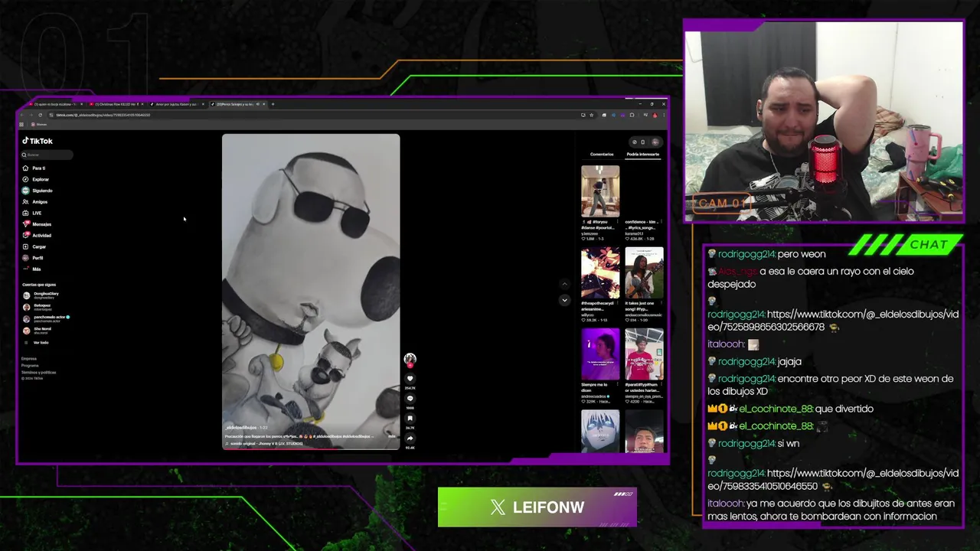Bookmark page with star icon

pyautogui.click(x=591, y=115)
